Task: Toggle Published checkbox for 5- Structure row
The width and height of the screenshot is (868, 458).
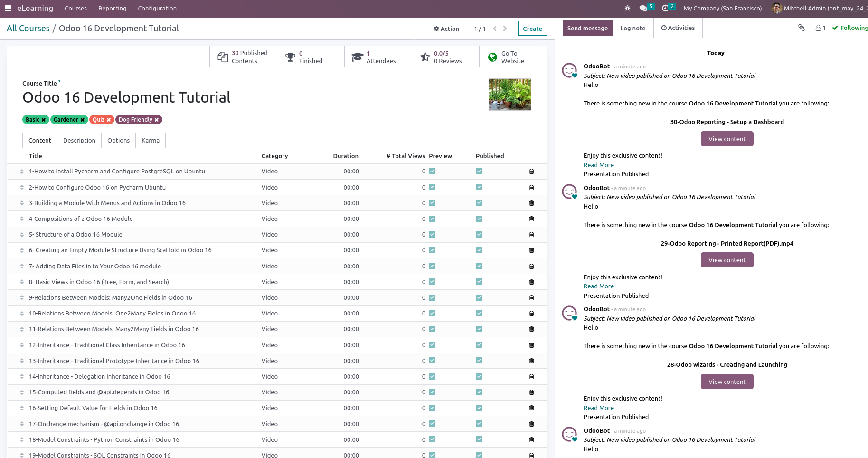Action: tap(479, 235)
